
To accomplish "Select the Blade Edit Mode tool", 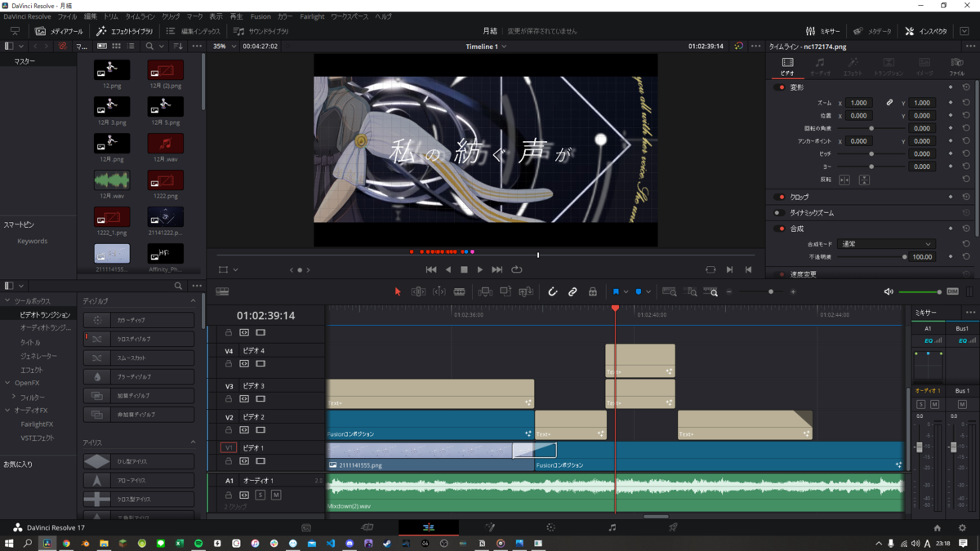I will point(459,291).
